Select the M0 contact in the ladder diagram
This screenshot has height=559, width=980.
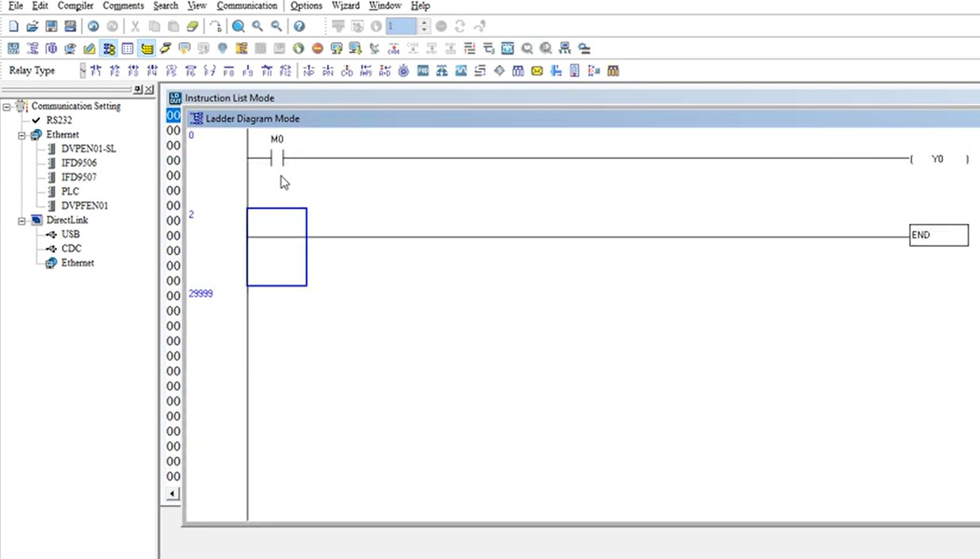[276, 158]
